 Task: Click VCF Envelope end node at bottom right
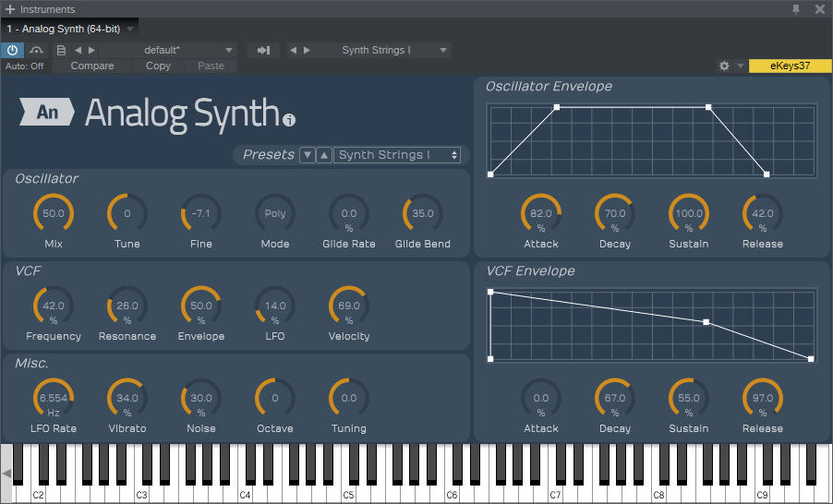(x=811, y=359)
